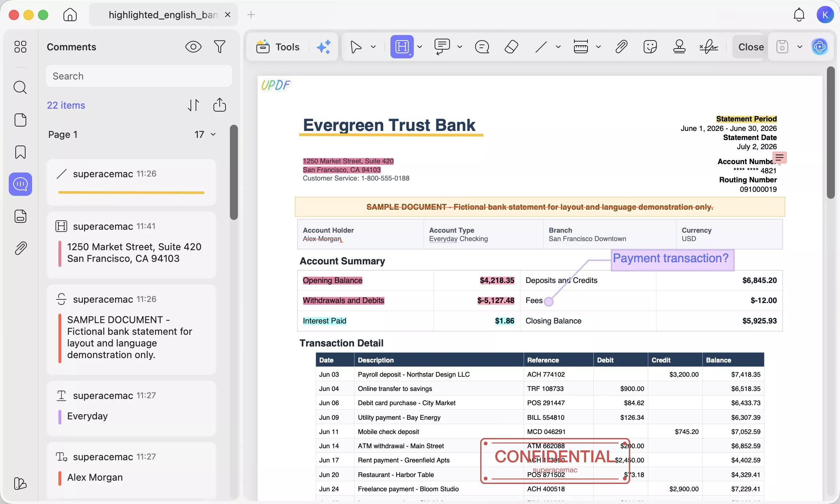Click the comments list scrollbar
Viewport: 840px width, 504px height.
pos(234,172)
